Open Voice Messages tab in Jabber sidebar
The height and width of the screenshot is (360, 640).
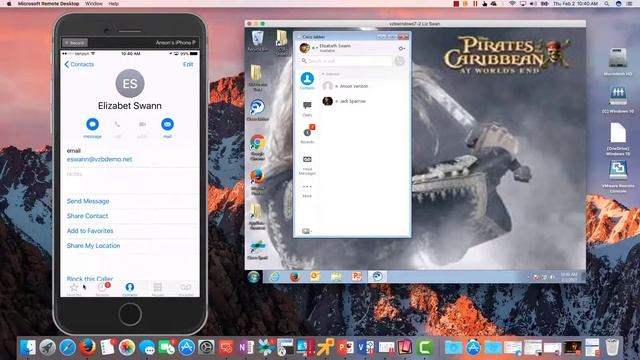(x=307, y=165)
